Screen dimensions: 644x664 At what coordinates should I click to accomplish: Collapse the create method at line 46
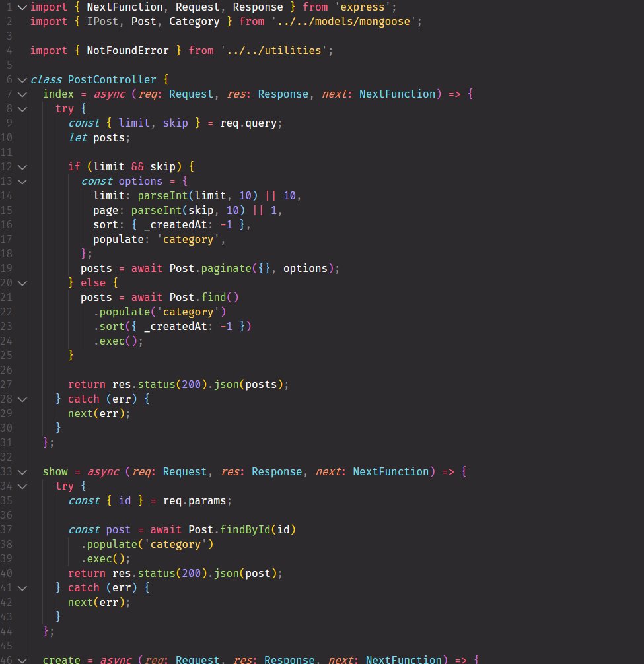22,660
